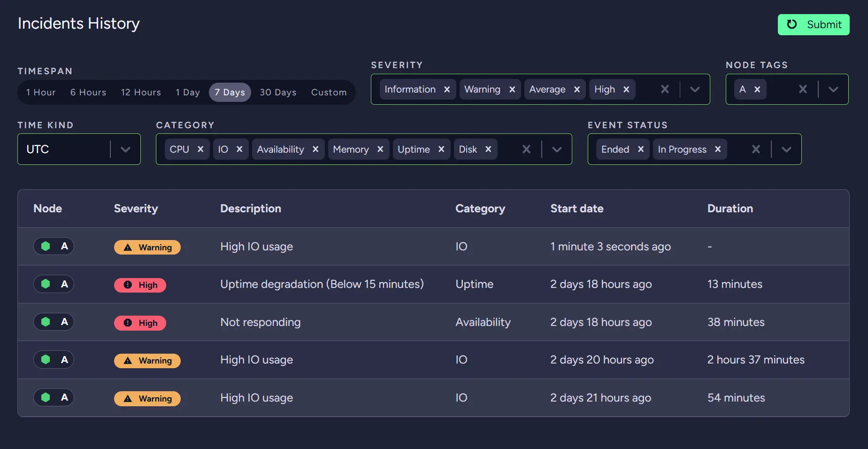Remove the Availability category chip
This screenshot has height=449, width=868.
click(315, 149)
